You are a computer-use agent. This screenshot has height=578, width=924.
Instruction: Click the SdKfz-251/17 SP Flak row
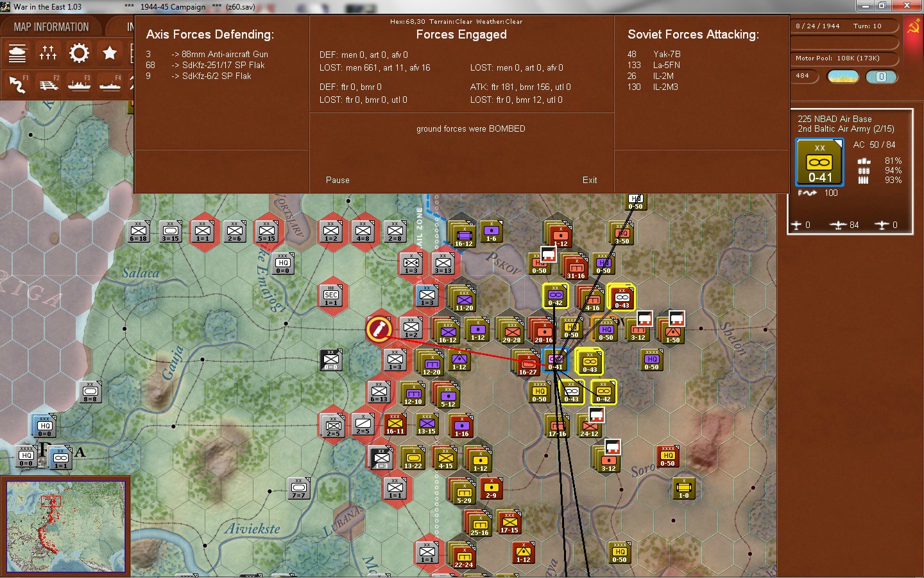point(205,65)
